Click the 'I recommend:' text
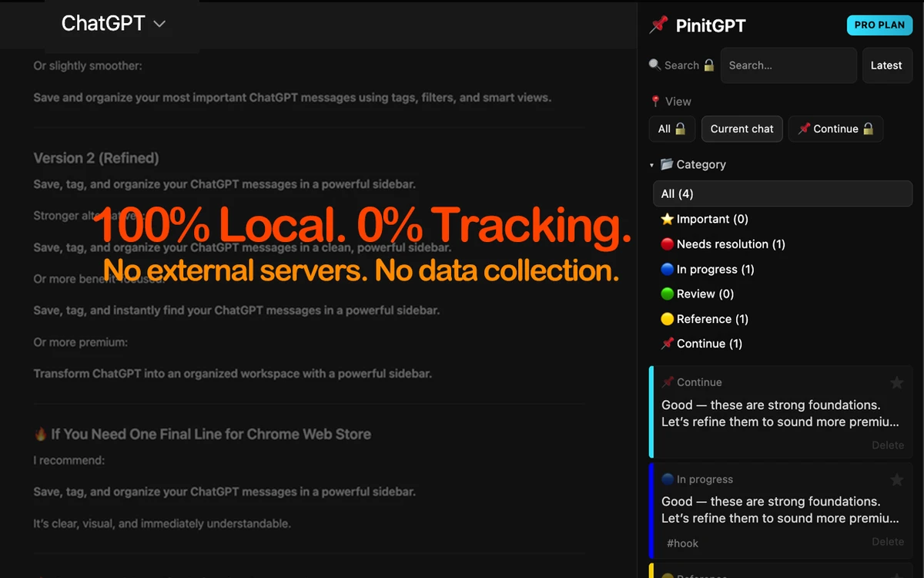924x578 pixels. (x=69, y=460)
